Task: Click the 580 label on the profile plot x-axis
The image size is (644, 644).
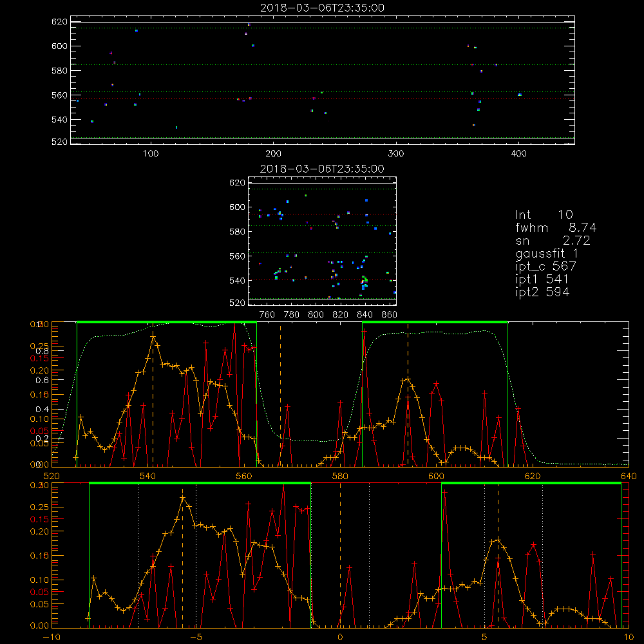Action: 340,476
